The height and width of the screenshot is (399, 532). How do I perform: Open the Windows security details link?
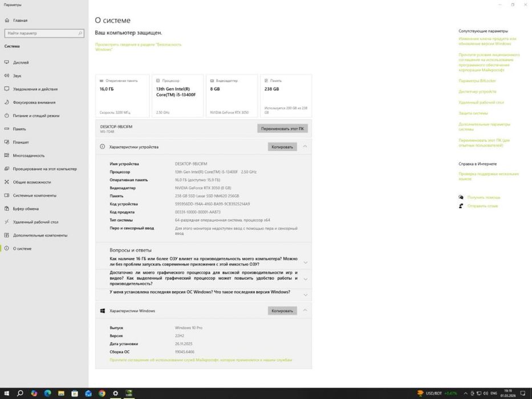tap(138, 47)
